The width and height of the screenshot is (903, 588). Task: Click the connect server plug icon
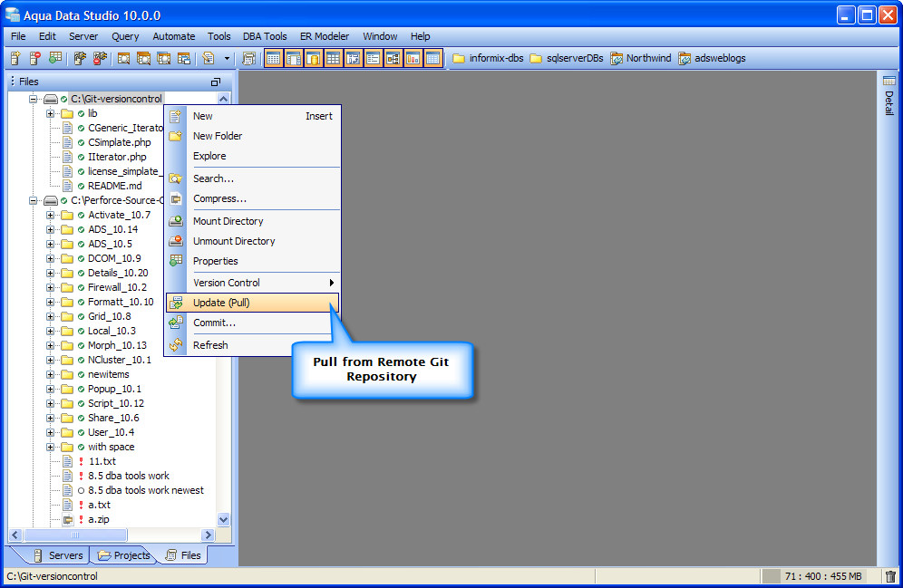tap(80, 58)
